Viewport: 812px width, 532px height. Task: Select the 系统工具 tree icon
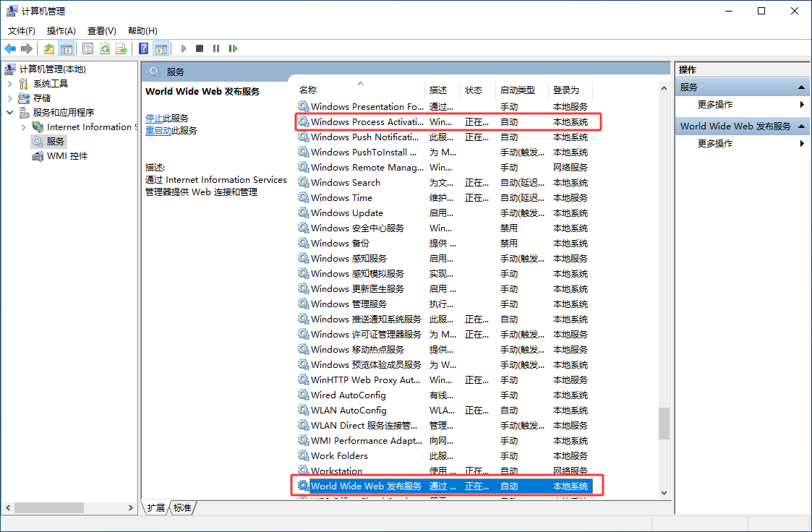click(24, 84)
